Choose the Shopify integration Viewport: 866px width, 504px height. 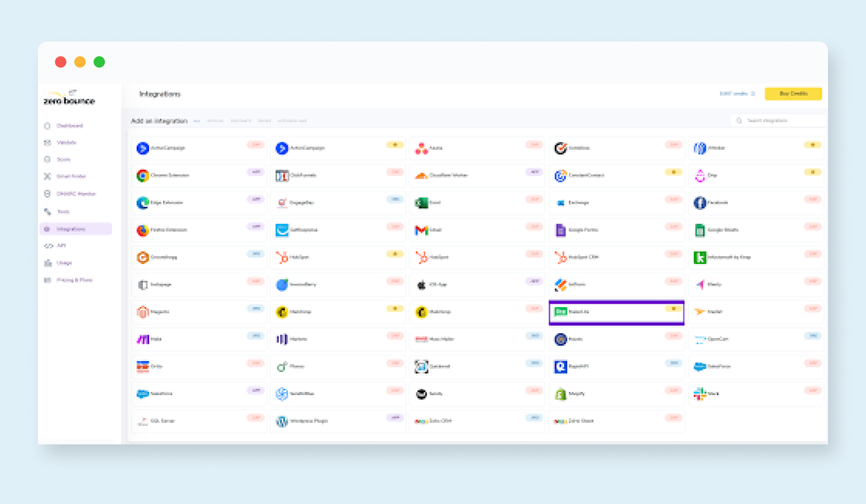pos(616,394)
